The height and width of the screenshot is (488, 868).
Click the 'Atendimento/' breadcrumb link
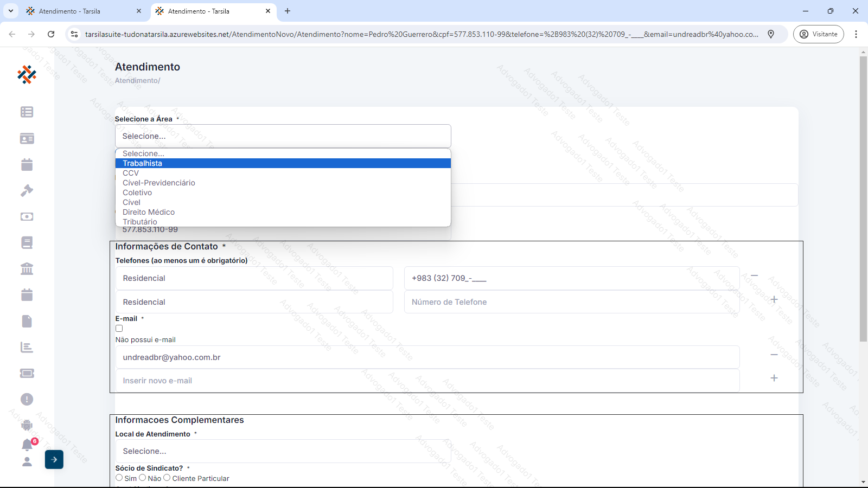[137, 81]
